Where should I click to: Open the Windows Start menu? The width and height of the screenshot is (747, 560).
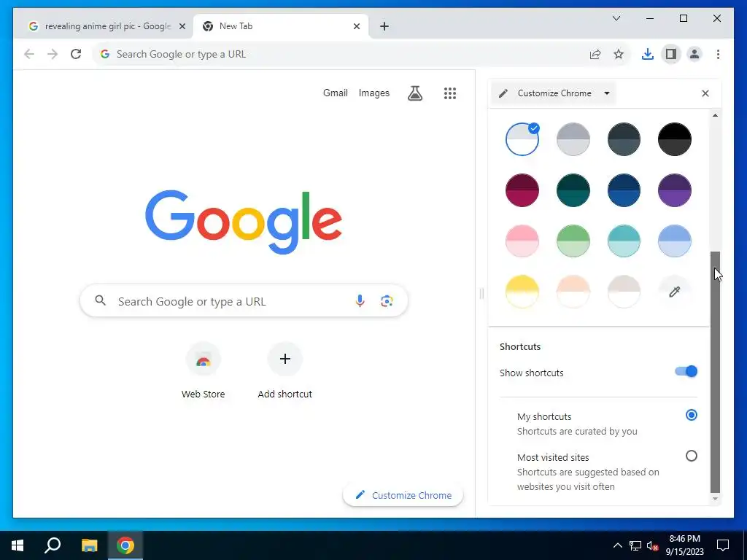click(x=18, y=545)
